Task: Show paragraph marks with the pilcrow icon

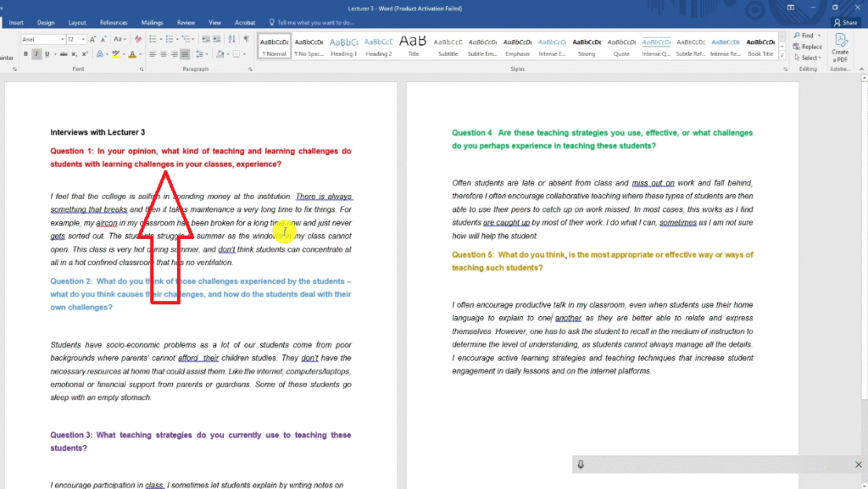Action: [246, 39]
